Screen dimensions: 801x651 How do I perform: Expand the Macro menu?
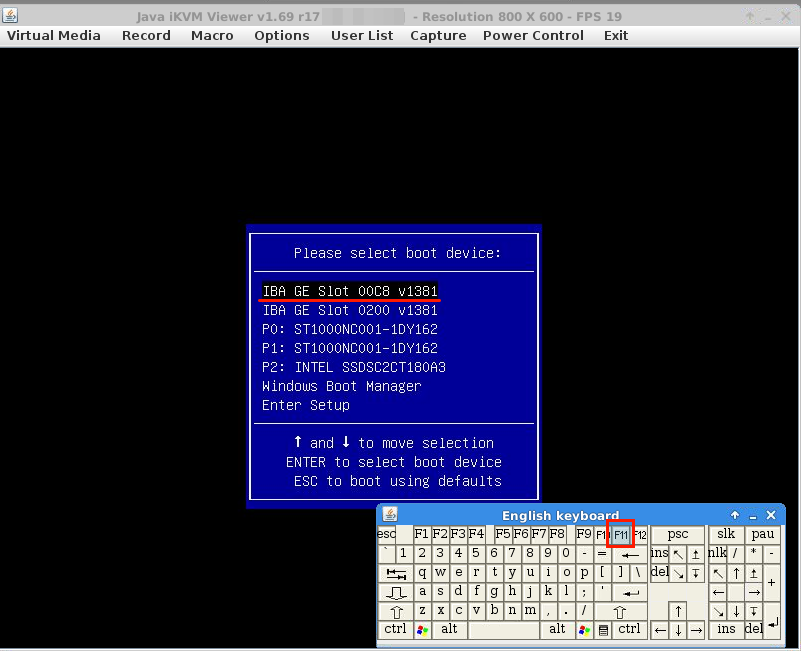tap(212, 35)
